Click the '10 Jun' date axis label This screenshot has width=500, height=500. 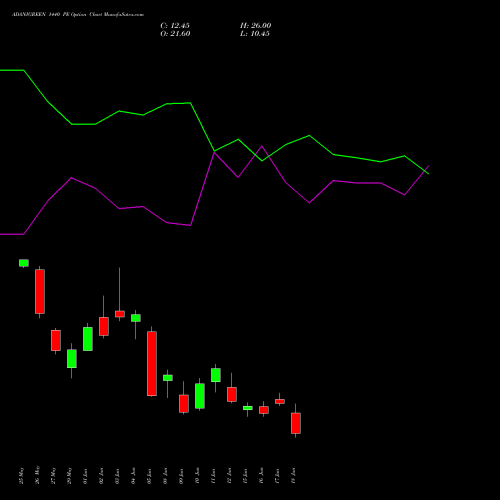point(198,476)
